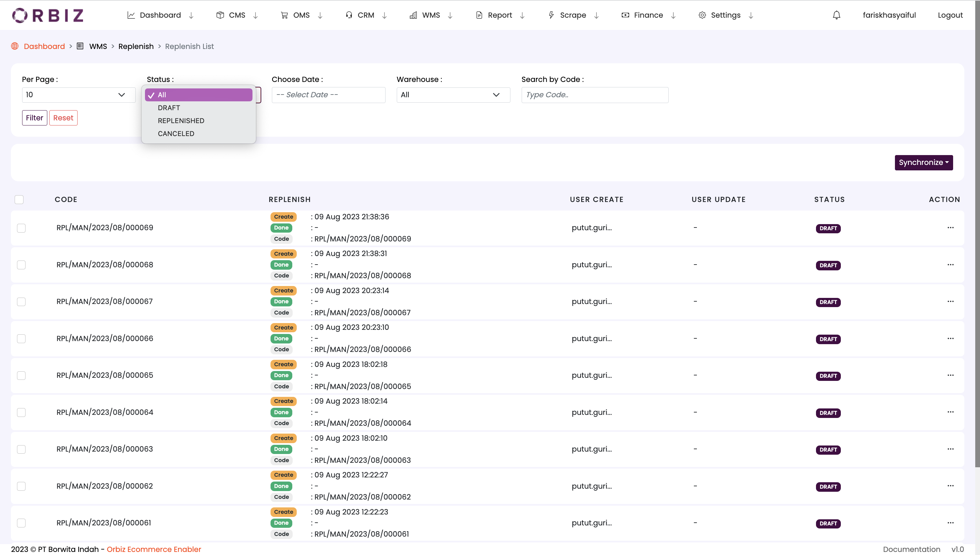Screen dimensions: 980x555
Task: Open action menu for RPL/MAN/2023/08/000069
Action: pyautogui.click(x=951, y=228)
